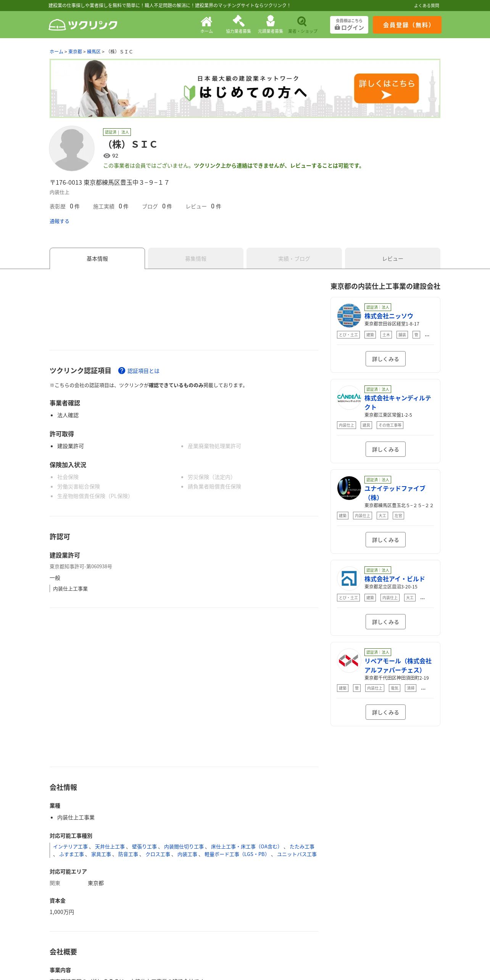This screenshot has height=980, width=490.
Task: Click 会員登録（無料） orange button
Action: tap(407, 25)
